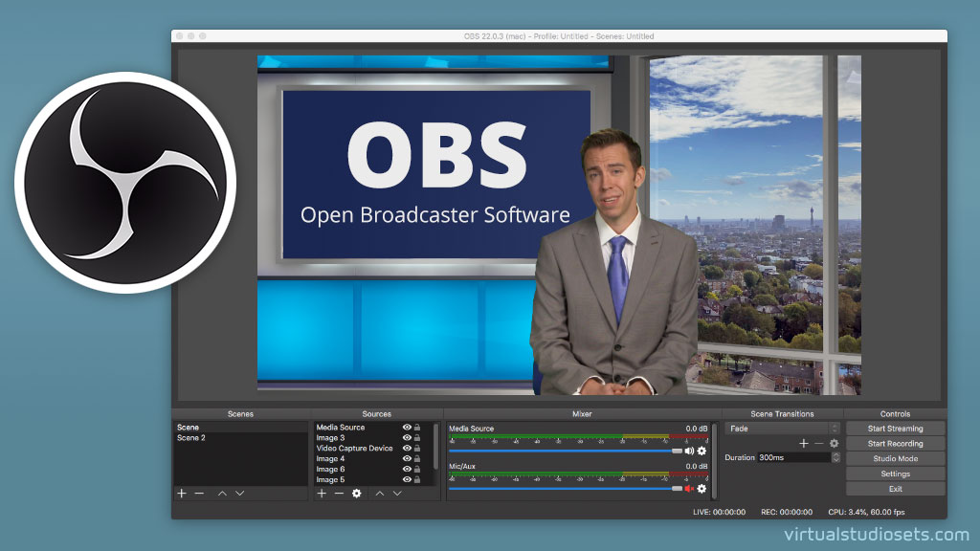Hide the Image 3 source via eye icon
Viewport: 980px width, 551px height.
[407, 438]
